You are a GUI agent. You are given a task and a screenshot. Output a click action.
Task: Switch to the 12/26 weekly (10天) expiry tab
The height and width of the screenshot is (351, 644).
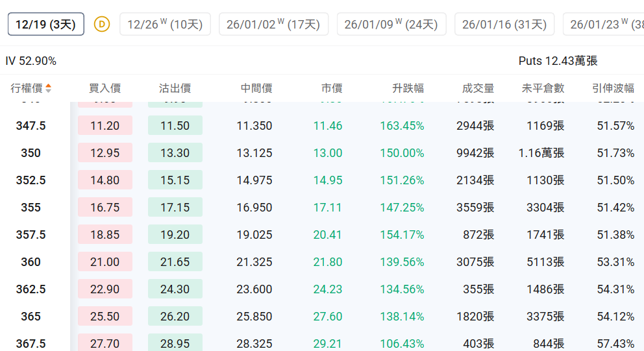point(165,25)
